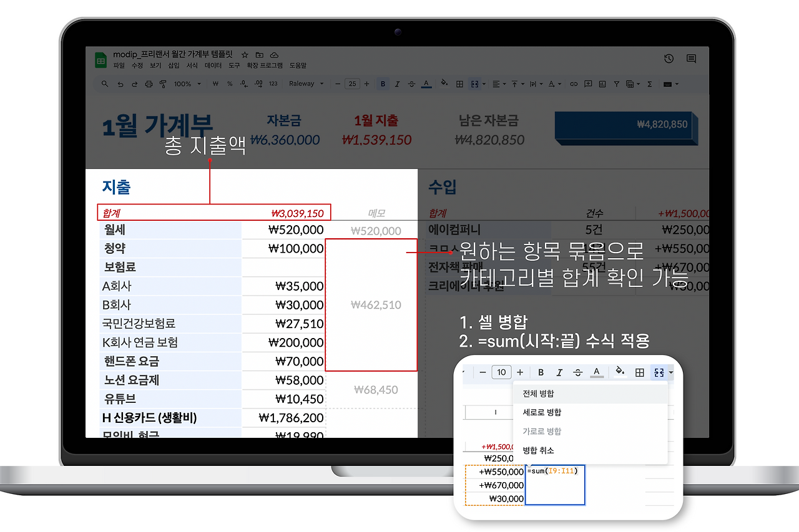
Task: Open functions with the sigma icon
Action: 650,84
